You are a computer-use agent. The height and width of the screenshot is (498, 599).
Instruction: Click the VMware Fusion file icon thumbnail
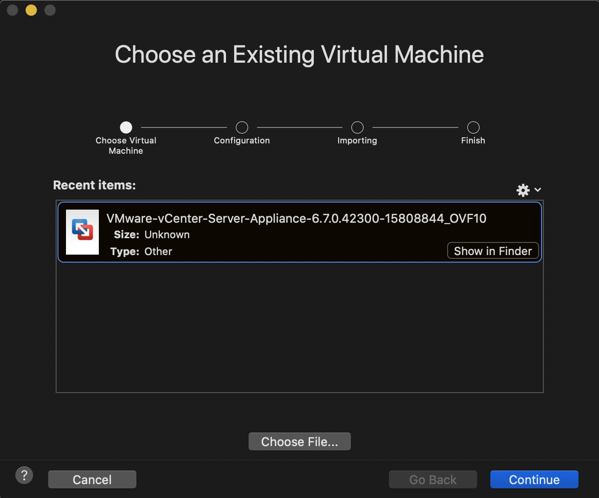click(x=82, y=232)
